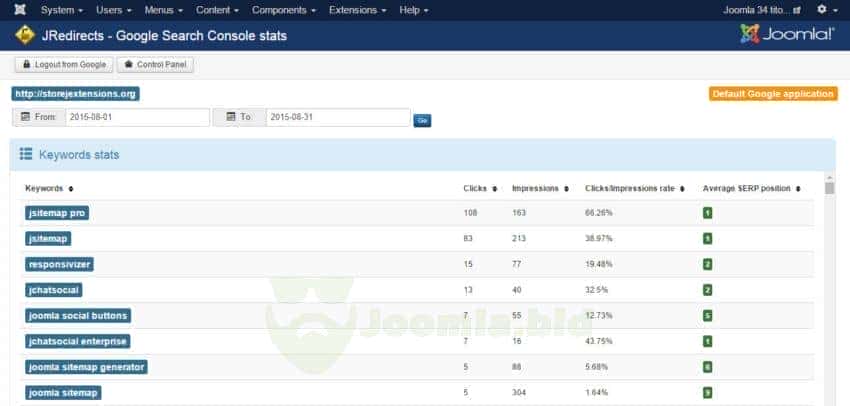Select the jsitemap keyword tag
850x406 pixels.
pyautogui.click(x=48, y=239)
